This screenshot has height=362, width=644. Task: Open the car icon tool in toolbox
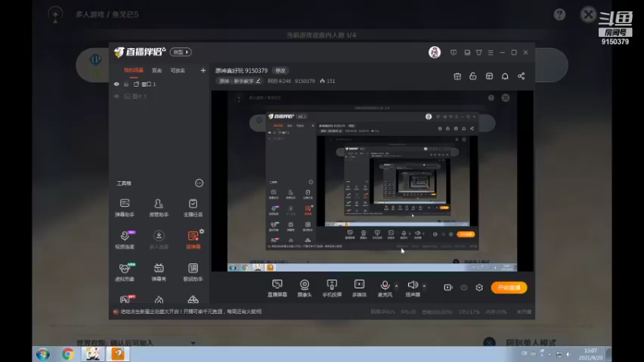193,299
